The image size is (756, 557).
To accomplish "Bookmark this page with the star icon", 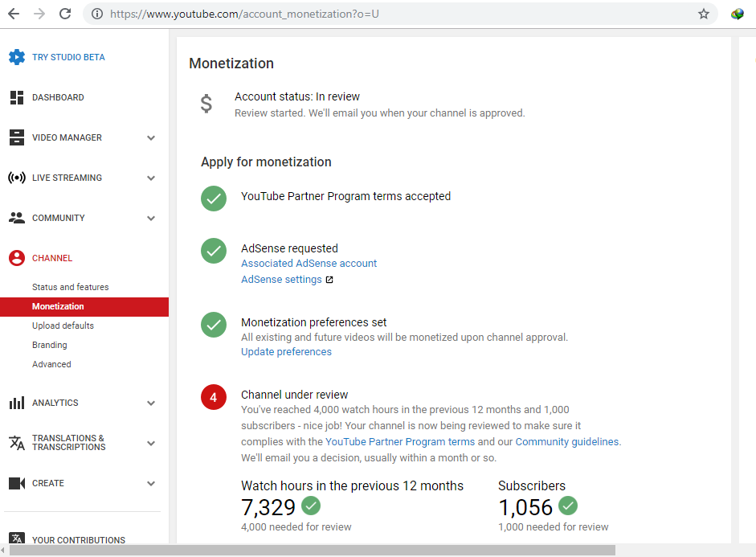I will tap(704, 14).
